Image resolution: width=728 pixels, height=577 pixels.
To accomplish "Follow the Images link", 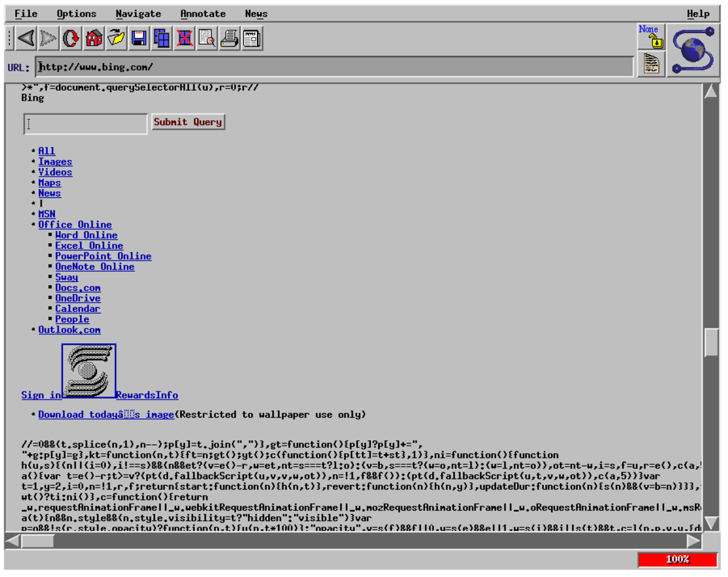I will point(55,162).
